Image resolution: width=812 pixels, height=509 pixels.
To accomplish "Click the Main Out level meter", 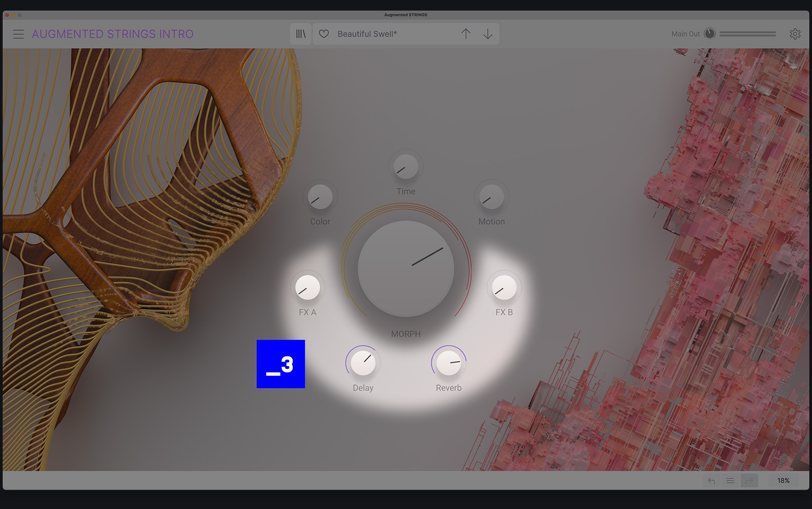I will click(747, 34).
